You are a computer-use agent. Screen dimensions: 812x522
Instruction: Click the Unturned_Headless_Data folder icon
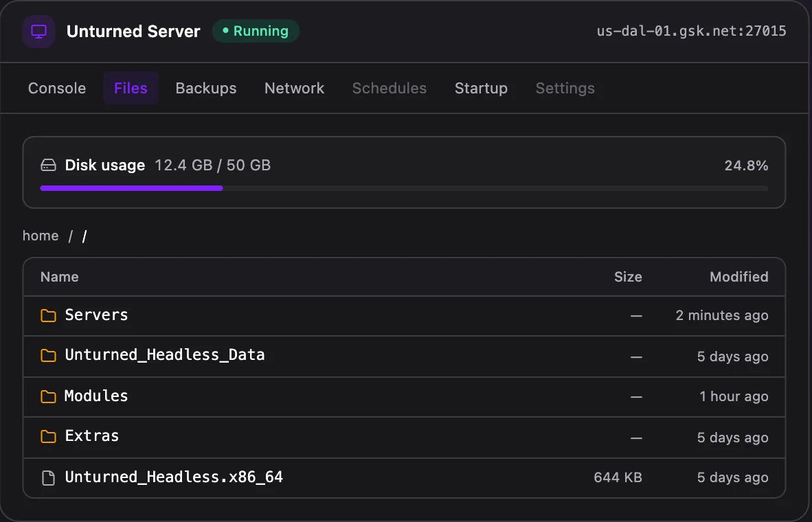point(48,356)
